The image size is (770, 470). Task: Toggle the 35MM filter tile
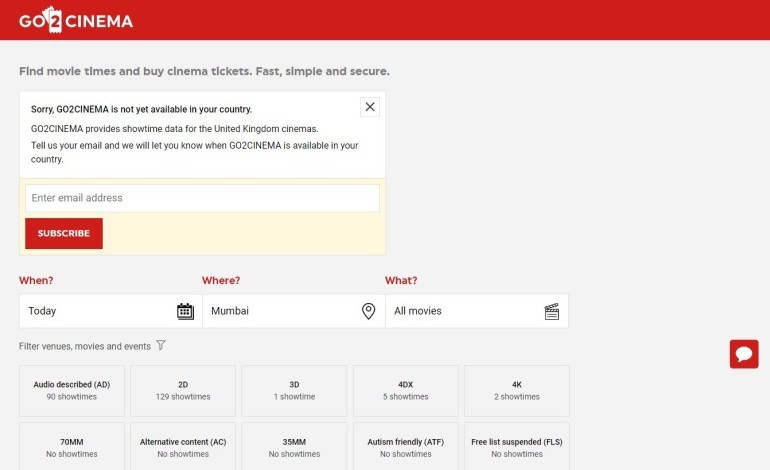[294, 446]
